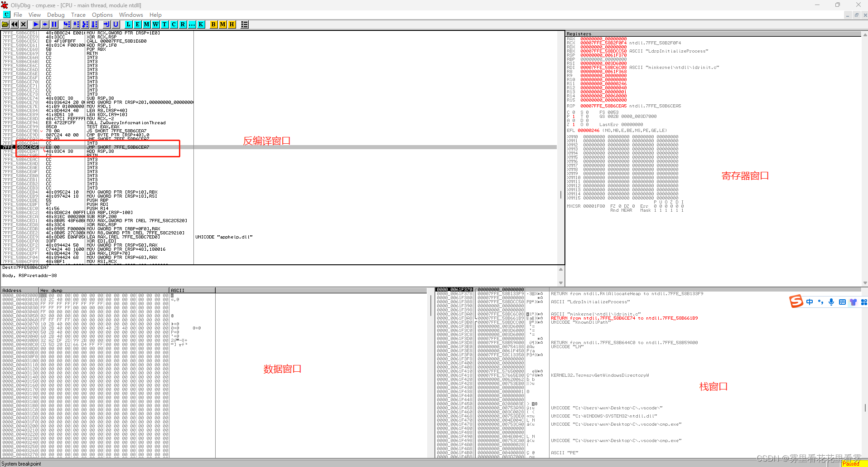Image resolution: width=868 pixels, height=467 pixels.
Task: Select the JMP SHORT 7FFE_58B6CEA7 instruction row
Action: (x=279, y=147)
